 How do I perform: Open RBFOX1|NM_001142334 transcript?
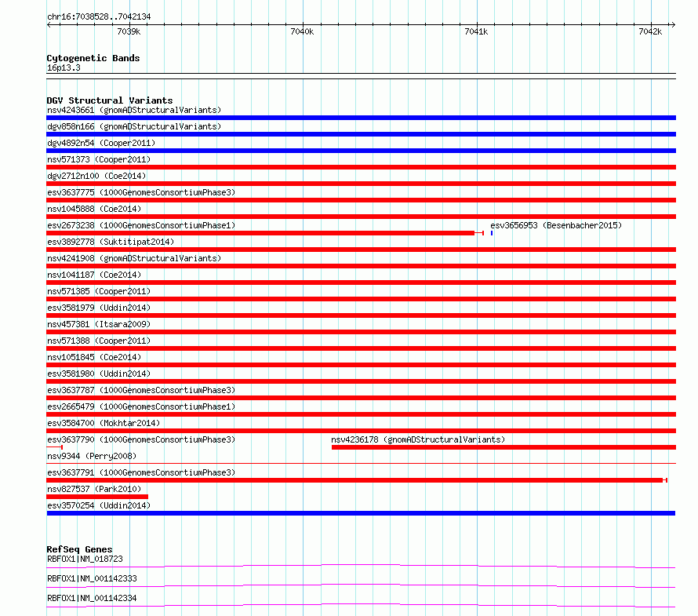92,598
